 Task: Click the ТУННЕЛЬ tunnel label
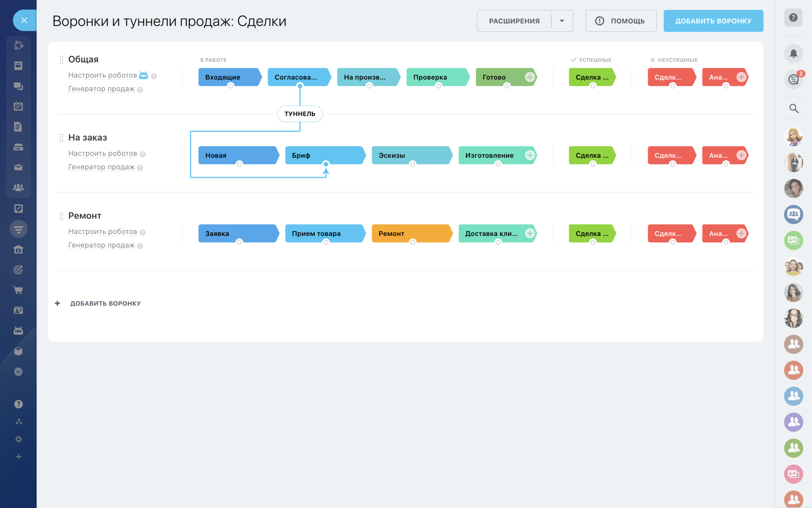pyautogui.click(x=300, y=114)
